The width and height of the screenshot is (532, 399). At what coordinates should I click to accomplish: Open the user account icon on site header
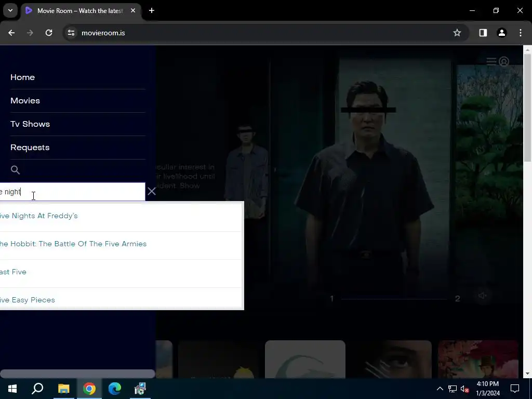coord(504,61)
